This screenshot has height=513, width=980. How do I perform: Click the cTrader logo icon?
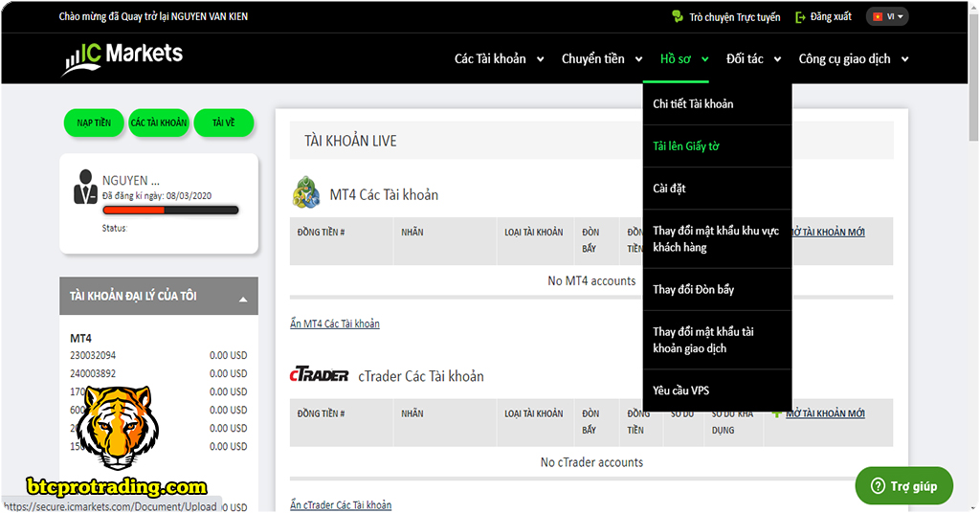coord(320,376)
